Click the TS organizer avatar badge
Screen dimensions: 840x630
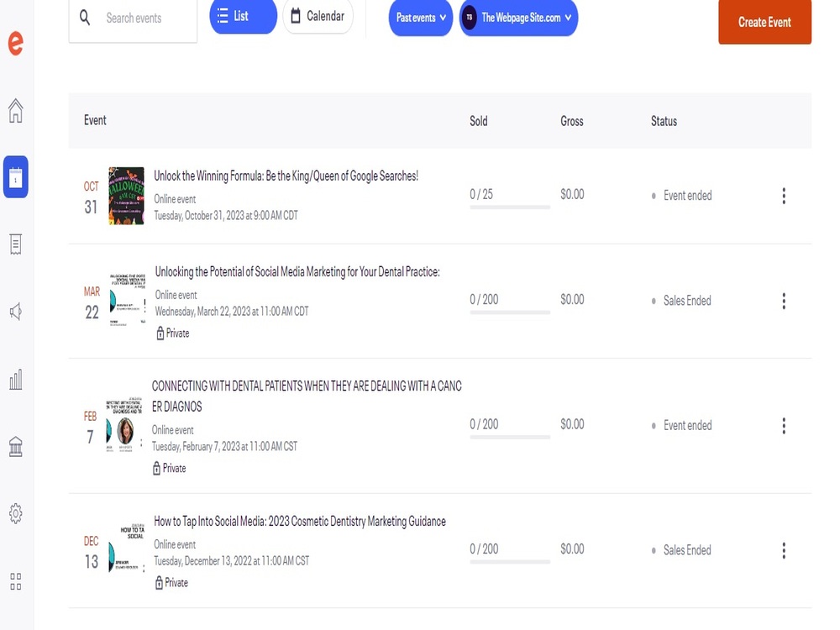point(470,17)
